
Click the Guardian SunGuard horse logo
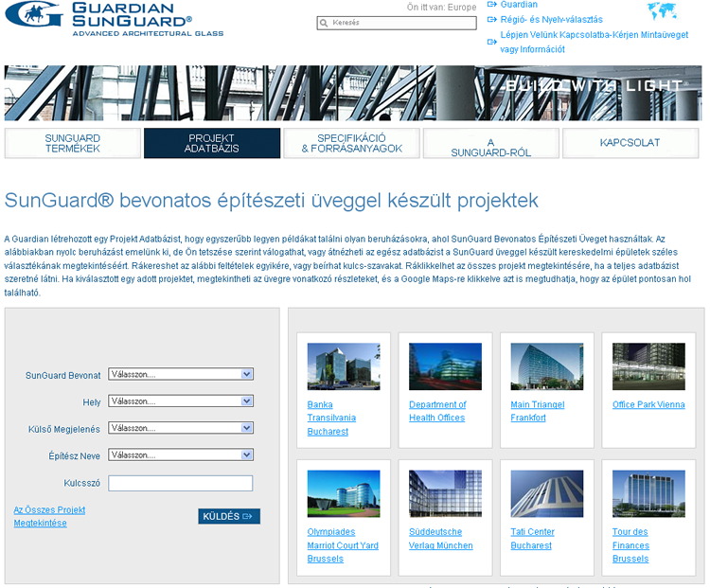tap(34, 14)
